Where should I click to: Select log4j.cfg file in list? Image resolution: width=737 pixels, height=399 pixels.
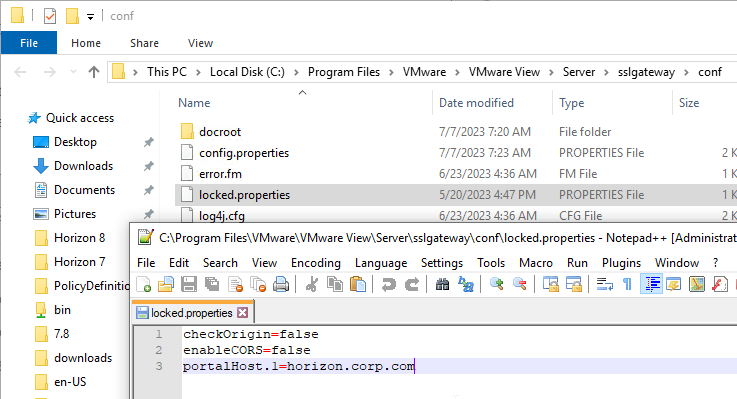[221, 216]
